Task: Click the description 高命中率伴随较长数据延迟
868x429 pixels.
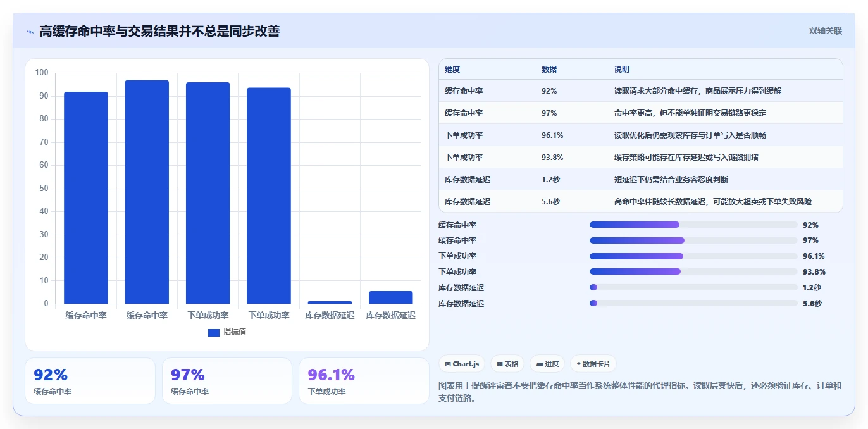Action: click(x=713, y=202)
